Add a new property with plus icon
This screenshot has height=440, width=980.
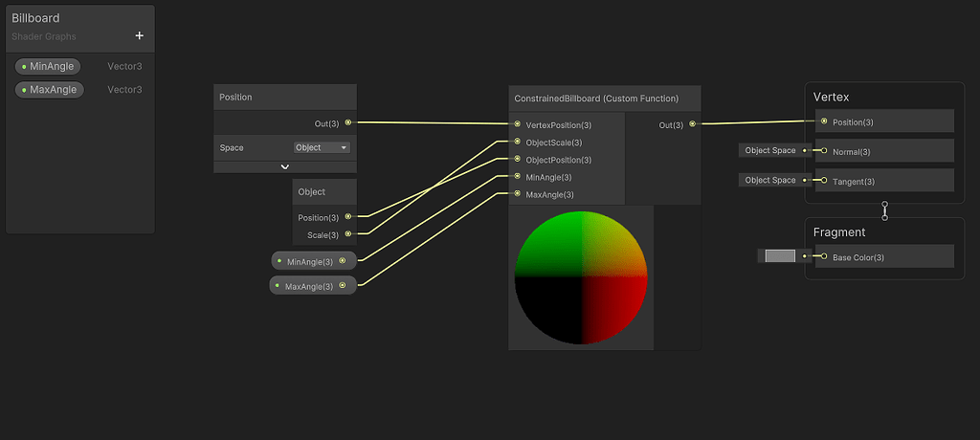139,35
